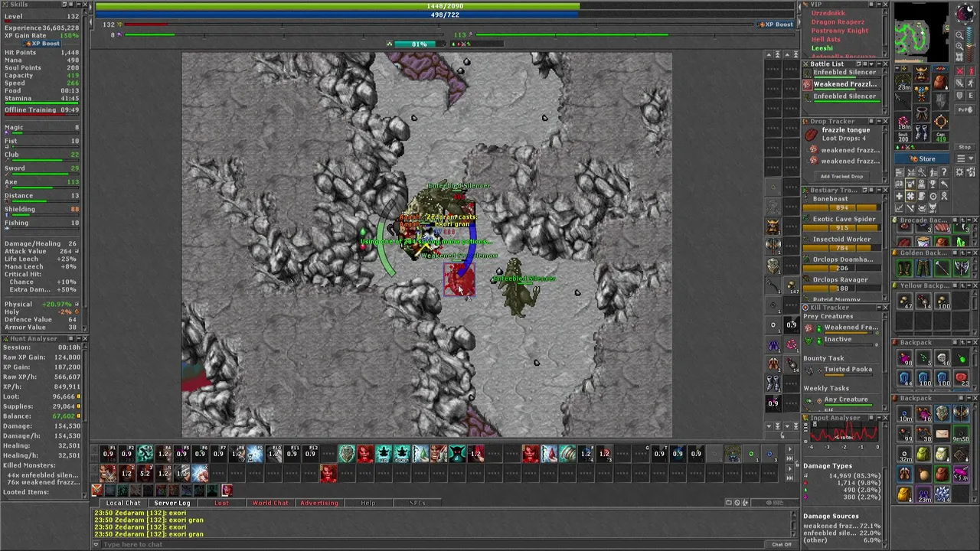The image size is (980, 551).
Task: Open the Store
Action: [x=922, y=158]
